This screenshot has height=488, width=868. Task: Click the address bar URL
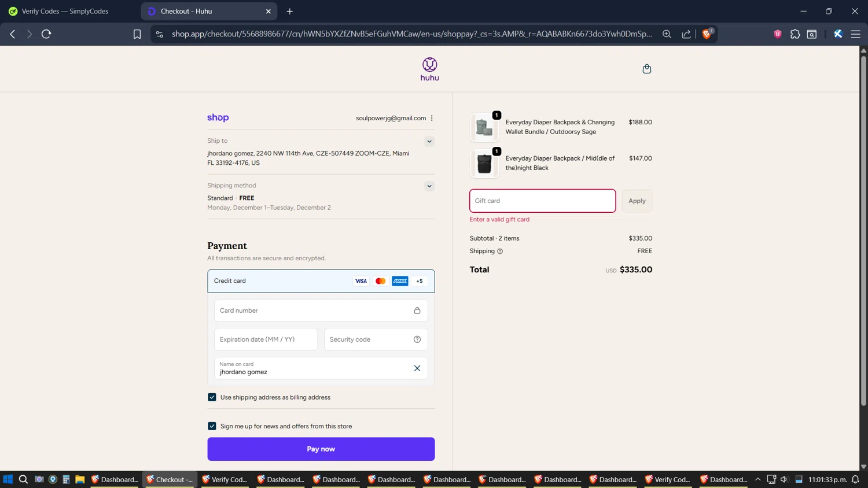point(412,34)
